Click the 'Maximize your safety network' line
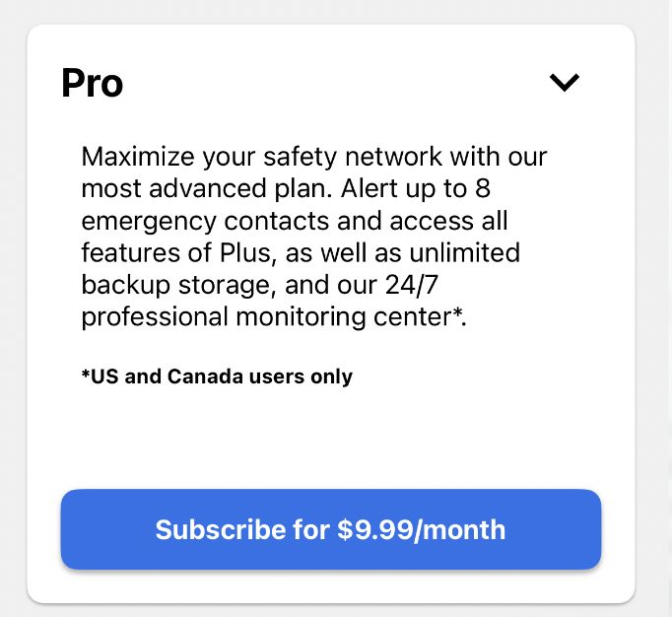 [313, 157]
